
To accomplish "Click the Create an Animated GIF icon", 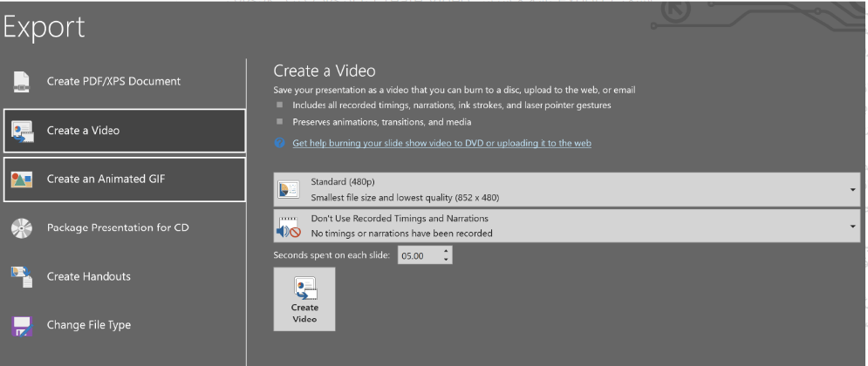I will (x=22, y=180).
